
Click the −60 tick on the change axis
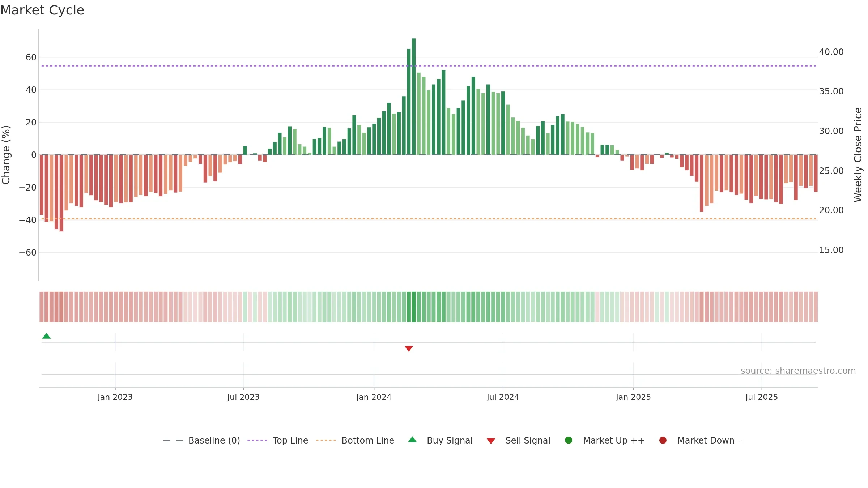tap(28, 253)
